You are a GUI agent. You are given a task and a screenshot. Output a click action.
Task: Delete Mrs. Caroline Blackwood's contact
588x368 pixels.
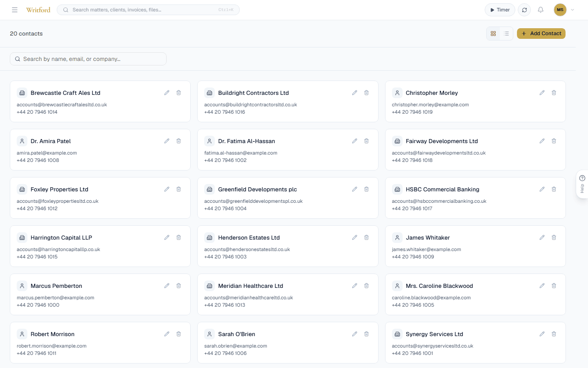pyautogui.click(x=554, y=286)
